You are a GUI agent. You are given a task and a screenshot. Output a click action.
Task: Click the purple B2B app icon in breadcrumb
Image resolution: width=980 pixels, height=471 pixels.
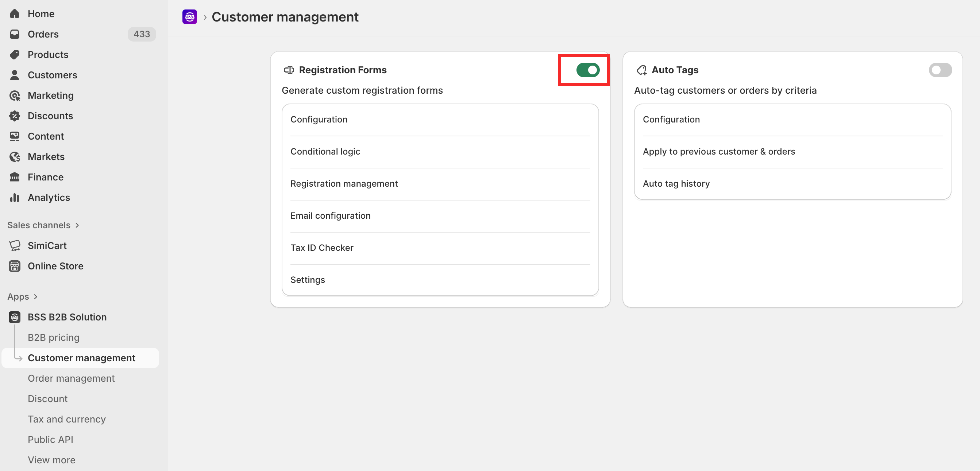pos(189,17)
